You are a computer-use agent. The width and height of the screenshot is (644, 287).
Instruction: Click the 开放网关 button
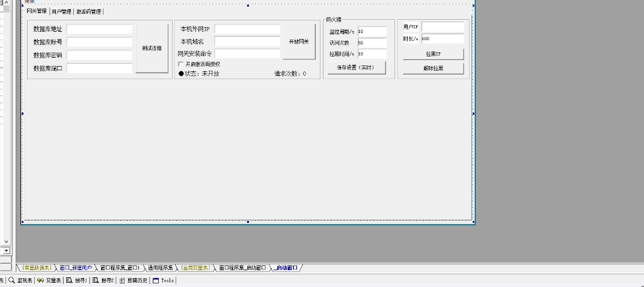click(x=299, y=41)
